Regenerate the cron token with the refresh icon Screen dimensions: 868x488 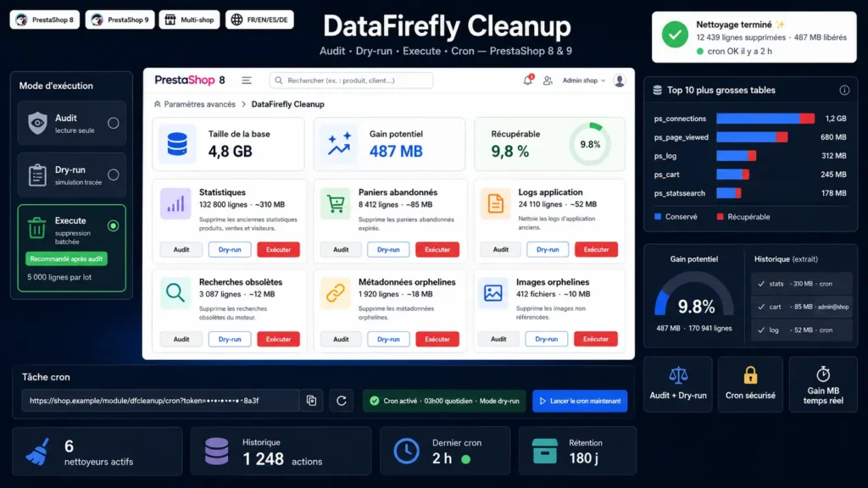coord(342,401)
